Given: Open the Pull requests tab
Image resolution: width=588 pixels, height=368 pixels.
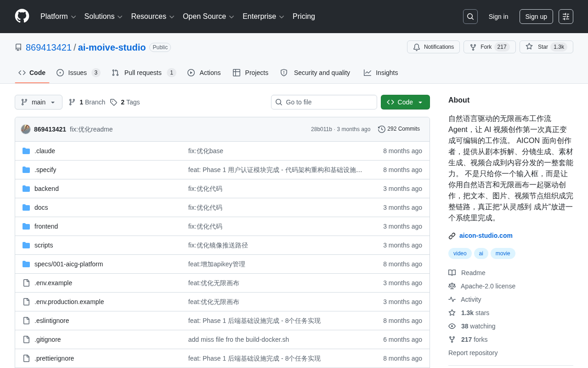Looking at the screenshot, I should pyautogui.click(x=144, y=73).
